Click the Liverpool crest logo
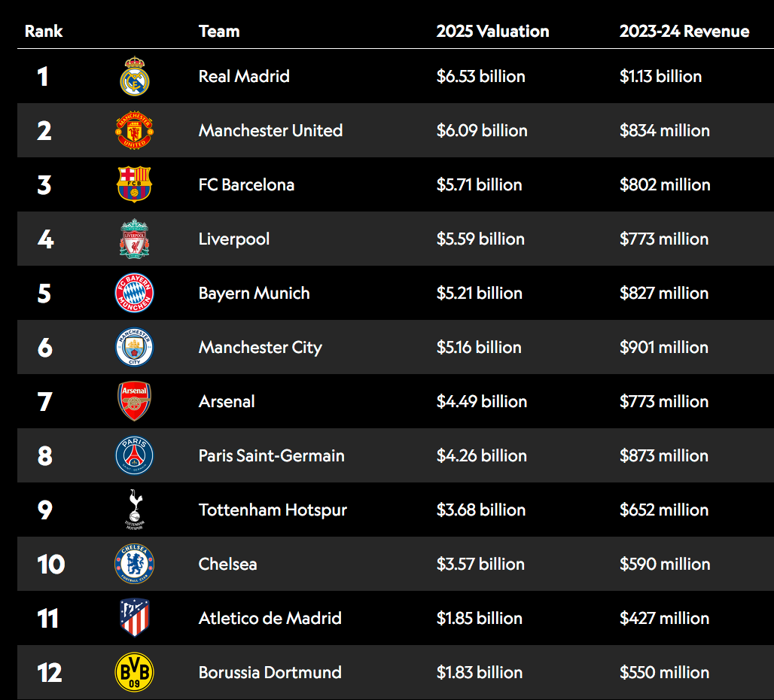Viewport: 774px width, 700px height. [134, 239]
